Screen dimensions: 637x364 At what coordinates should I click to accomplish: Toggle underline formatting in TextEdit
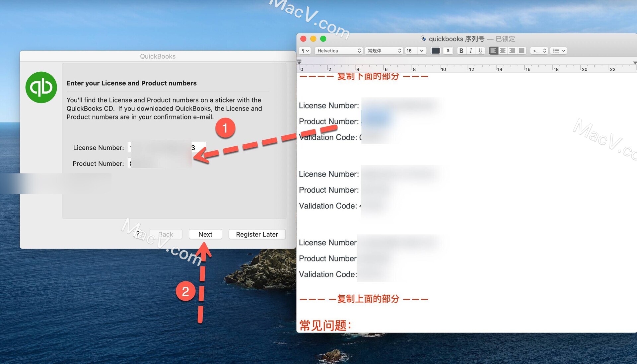pos(480,51)
